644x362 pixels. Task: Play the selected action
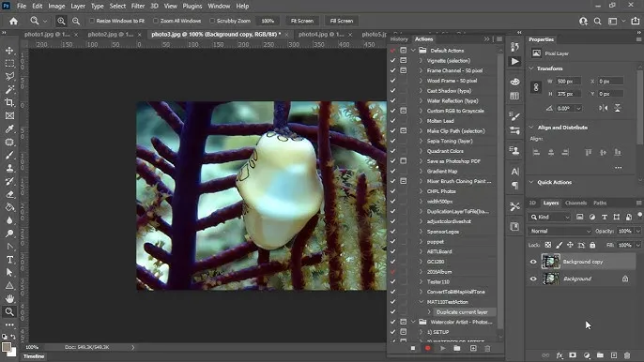coord(443,348)
